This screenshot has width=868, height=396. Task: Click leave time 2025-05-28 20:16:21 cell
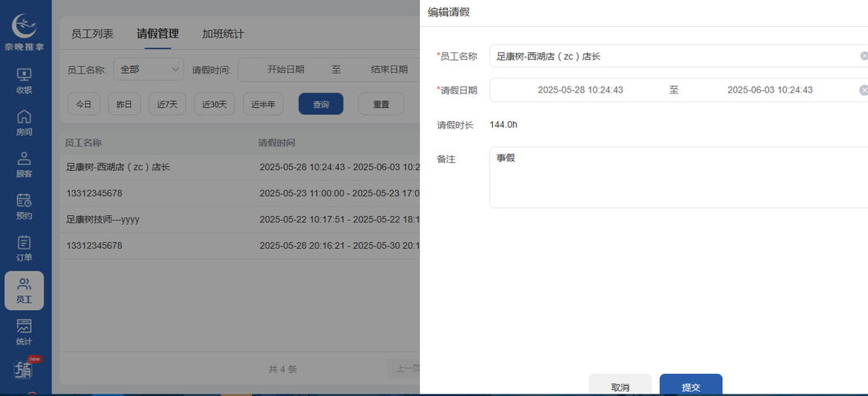(339, 245)
